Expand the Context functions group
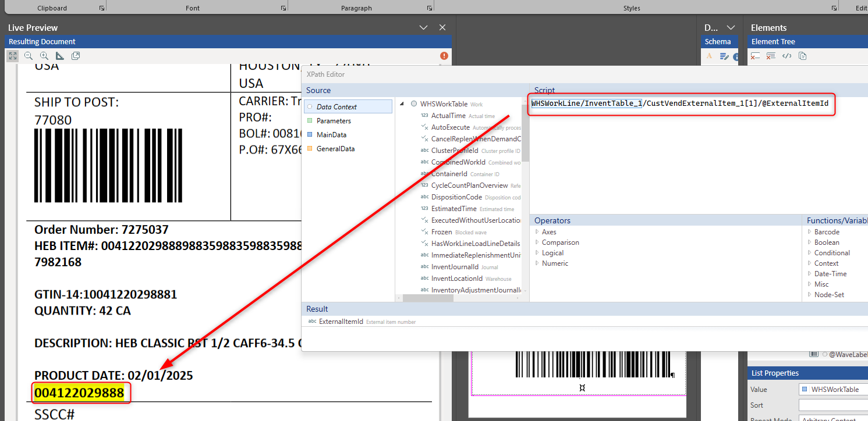This screenshot has width=868, height=421. tap(809, 263)
